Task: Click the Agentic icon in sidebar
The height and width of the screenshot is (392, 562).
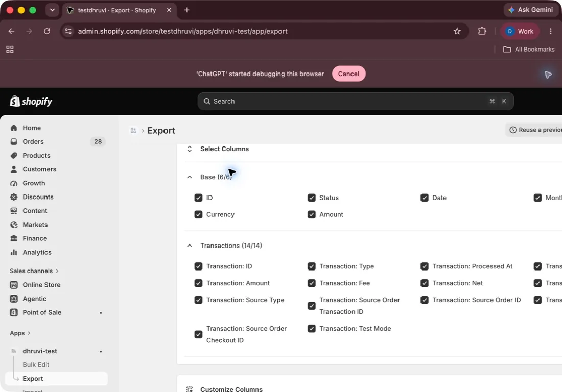Action: click(14, 299)
